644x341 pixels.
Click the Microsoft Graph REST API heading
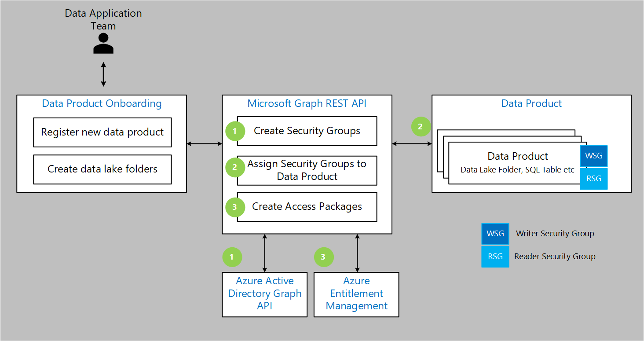[x=307, y=104]
